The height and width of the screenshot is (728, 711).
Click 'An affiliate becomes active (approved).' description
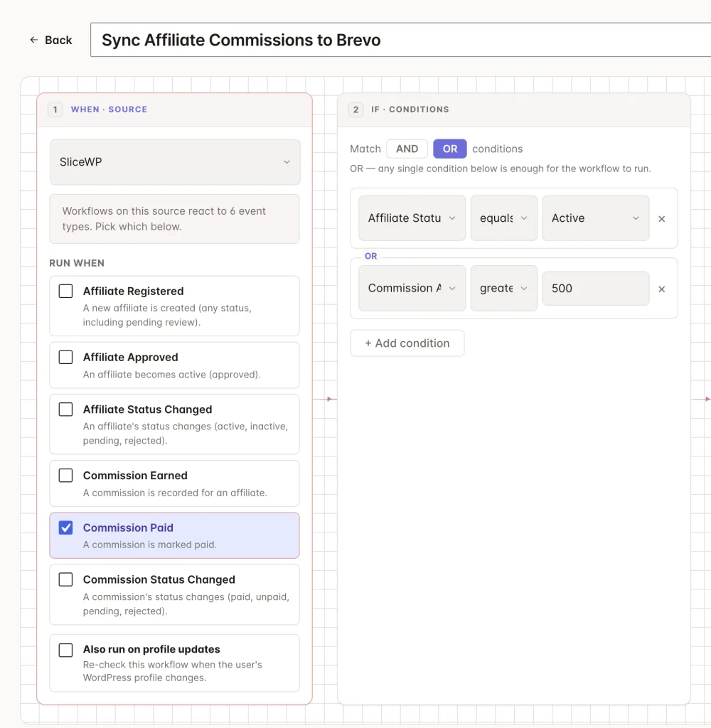[x=172, y=374]
